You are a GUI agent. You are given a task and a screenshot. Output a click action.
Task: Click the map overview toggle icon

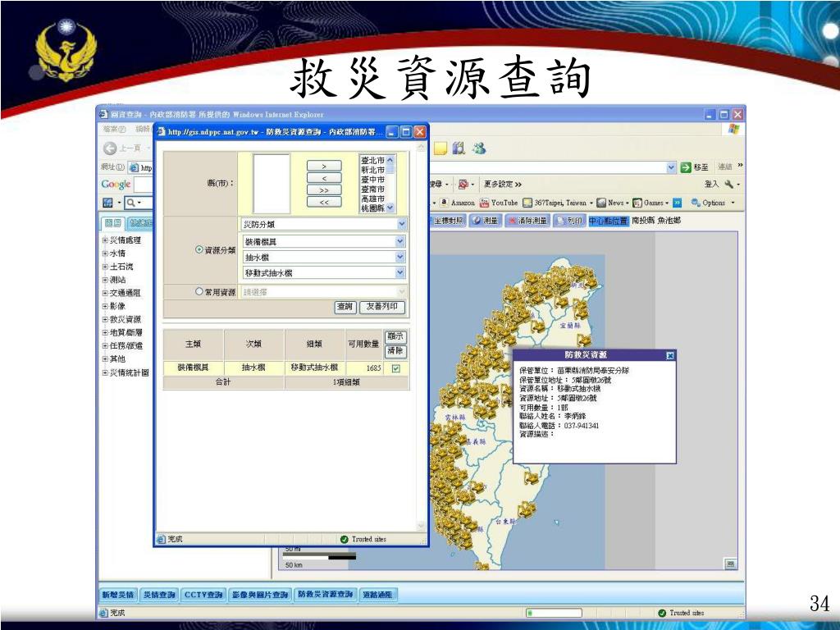coord(730,564)
